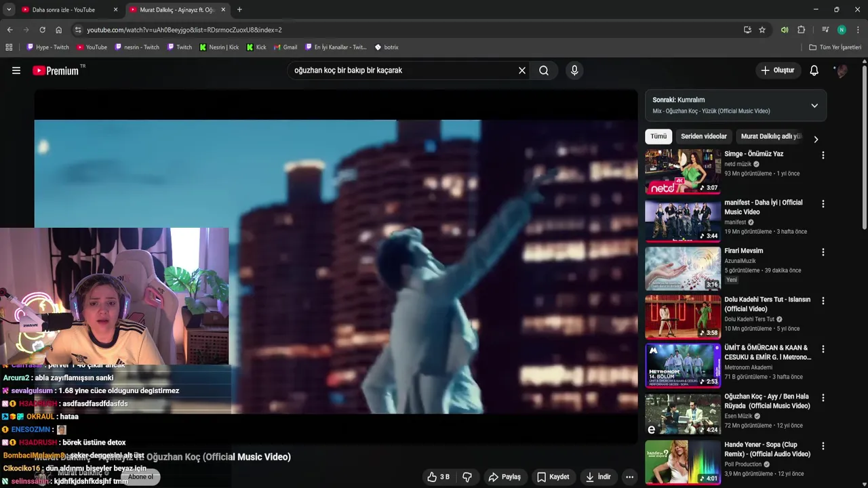Open options for manifest - Daha İyi
868x488 pixels.
823,204
